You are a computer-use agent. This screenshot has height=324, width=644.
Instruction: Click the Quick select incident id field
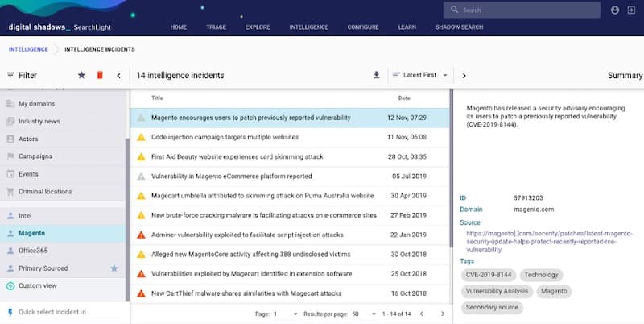(70, 312)
